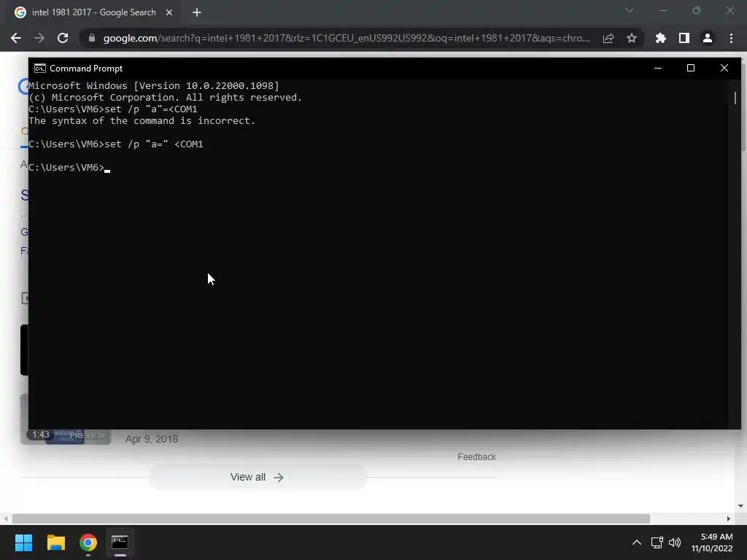Click the Chrome address bar URL
The image size is (747, 560).
[x=347, y=38]
